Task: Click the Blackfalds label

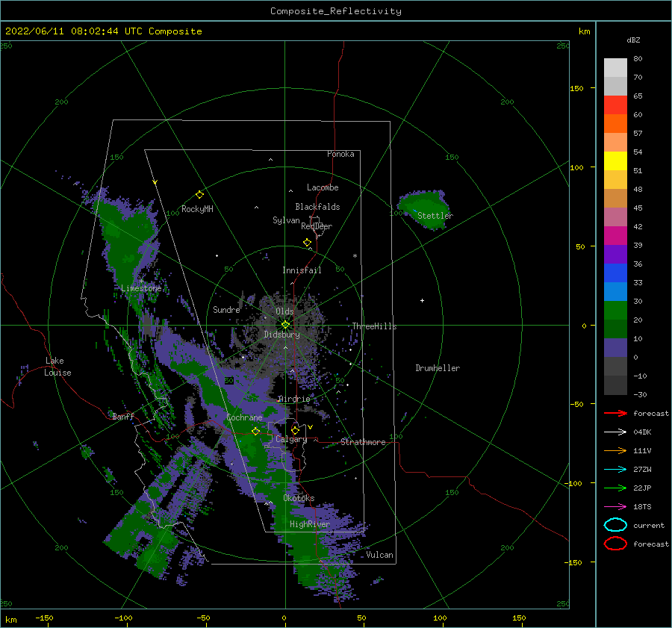Action: (317, 207)
